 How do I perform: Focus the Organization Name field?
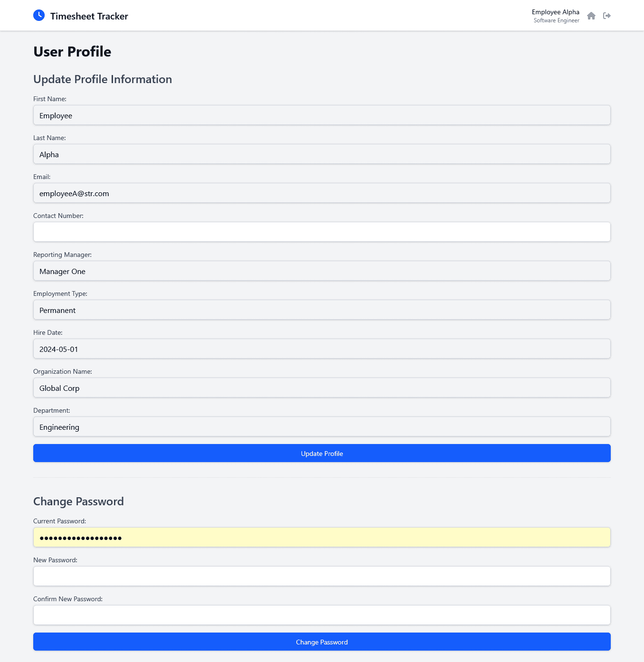tap(322, 388)
